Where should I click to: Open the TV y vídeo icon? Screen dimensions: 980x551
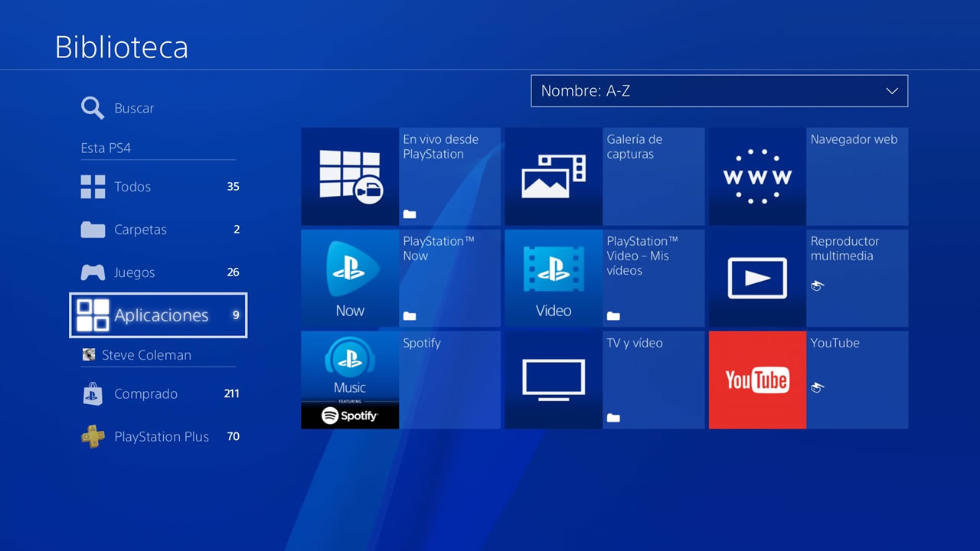[554, 380]
